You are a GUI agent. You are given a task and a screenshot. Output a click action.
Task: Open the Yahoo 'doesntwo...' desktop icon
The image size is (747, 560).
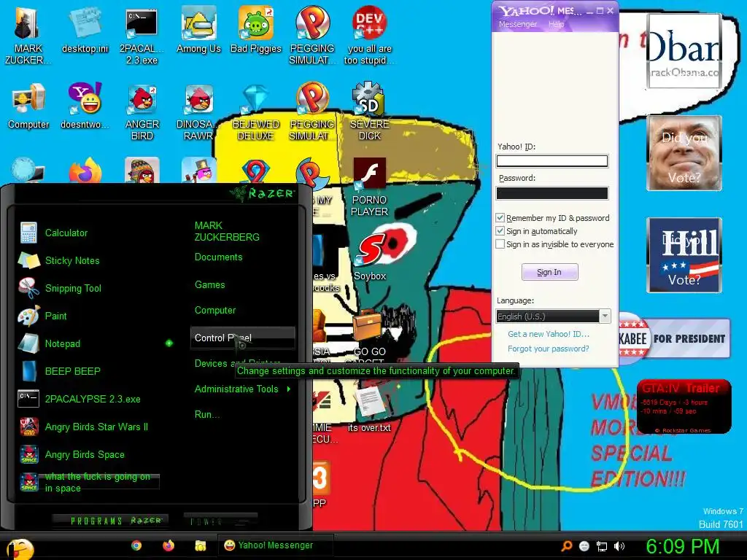(85, 106)
